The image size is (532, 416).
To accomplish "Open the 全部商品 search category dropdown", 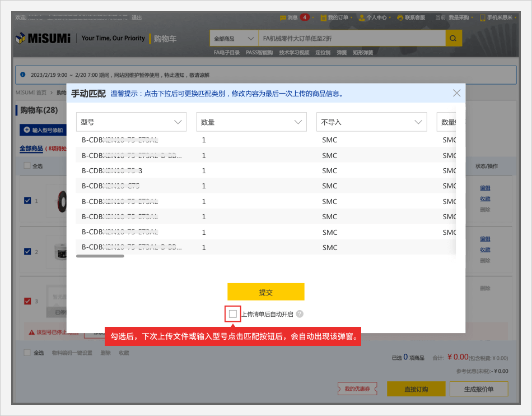I will (x=234, y=39).
